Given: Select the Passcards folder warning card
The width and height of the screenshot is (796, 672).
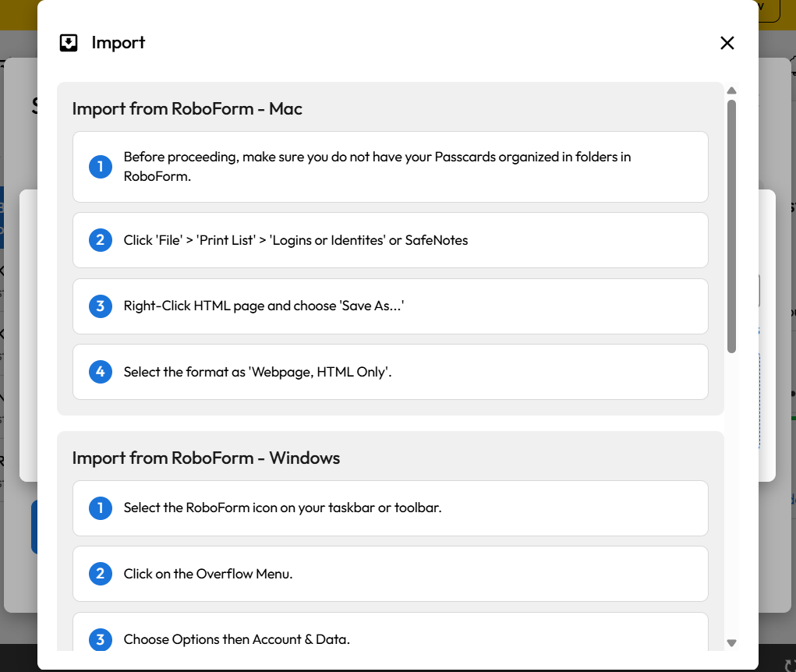Looking at the screenshot, I should point(390,166).
